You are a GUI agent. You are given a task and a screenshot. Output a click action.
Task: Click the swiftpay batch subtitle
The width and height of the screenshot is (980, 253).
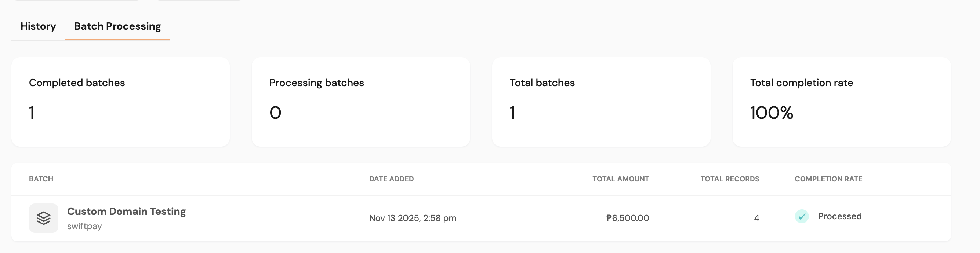84,226
